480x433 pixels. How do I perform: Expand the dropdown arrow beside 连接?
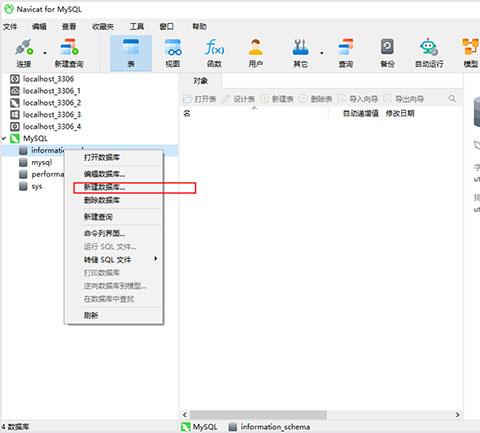[45, 53]
